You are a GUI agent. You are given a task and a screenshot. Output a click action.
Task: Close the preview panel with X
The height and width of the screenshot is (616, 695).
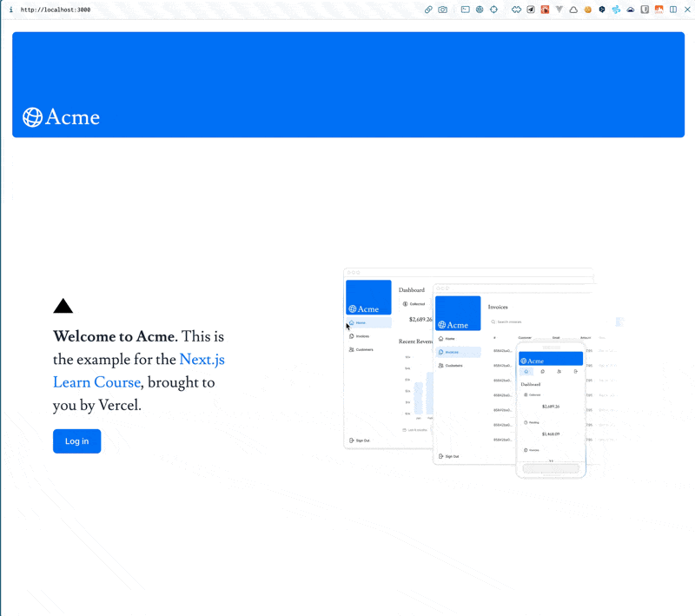click(687, 10)
